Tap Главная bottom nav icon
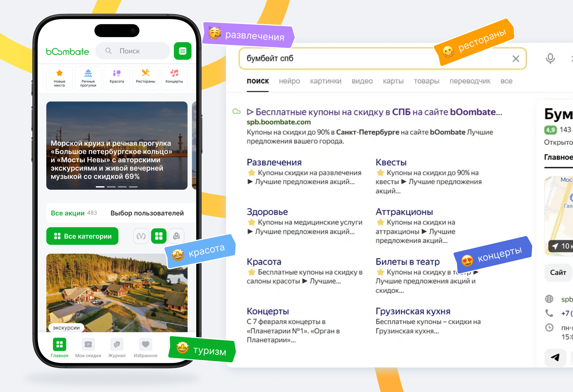 (59, 344)
